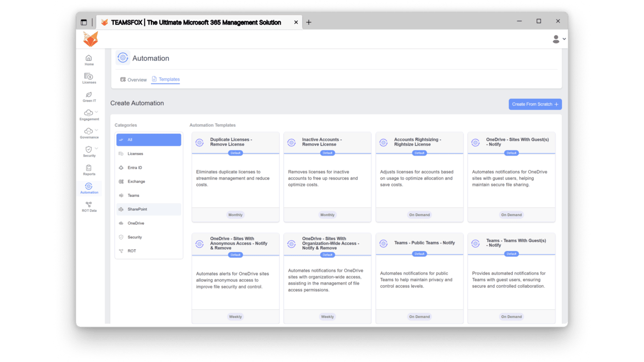Open a new browser tab
The width and height of the screenshot is (644, 362).
[x=308, y=22]
